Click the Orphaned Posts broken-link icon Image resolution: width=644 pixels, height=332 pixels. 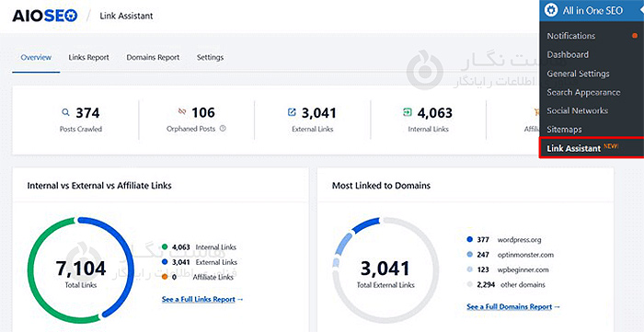[182, 111]
